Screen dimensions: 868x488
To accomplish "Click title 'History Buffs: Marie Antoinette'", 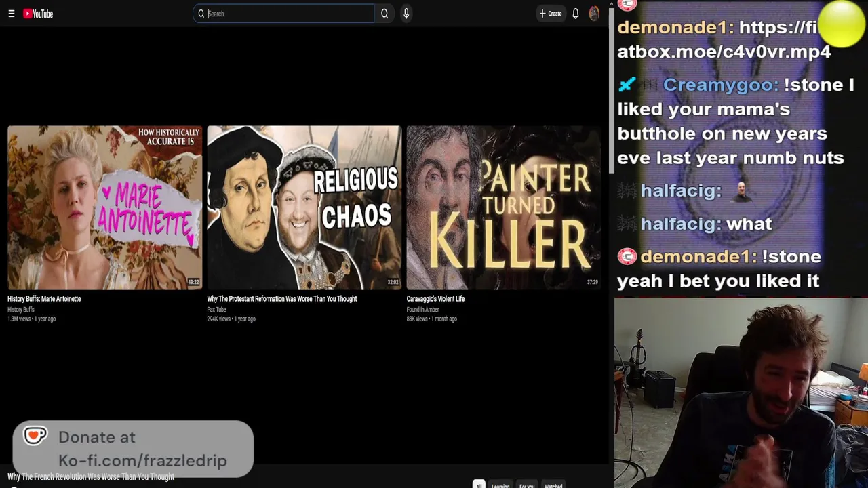I will point(44,298).
